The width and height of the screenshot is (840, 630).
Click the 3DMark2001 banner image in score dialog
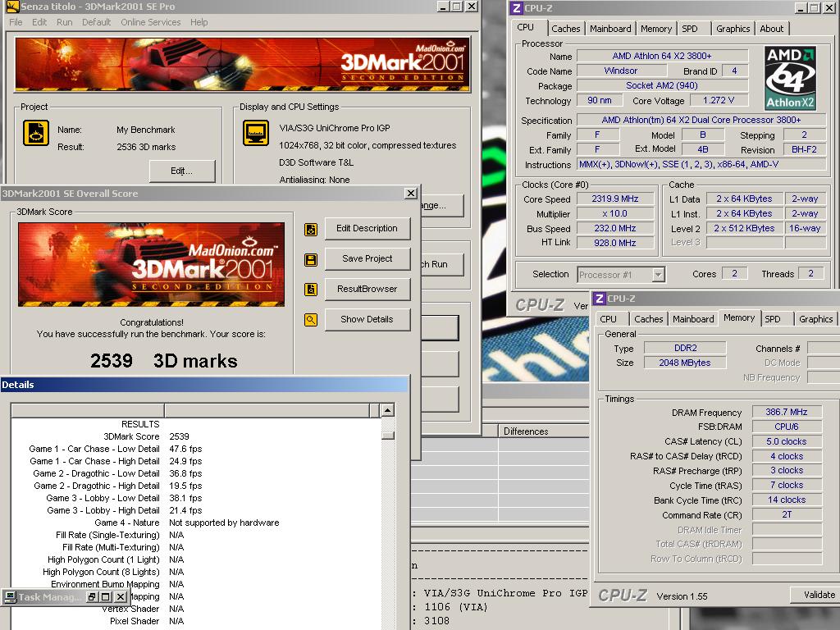coord(152,265)
